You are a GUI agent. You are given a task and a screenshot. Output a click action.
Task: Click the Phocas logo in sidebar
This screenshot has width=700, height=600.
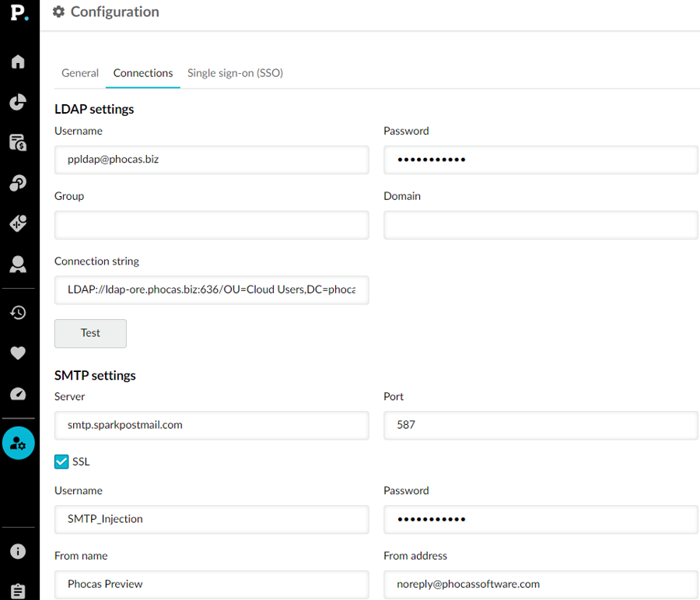18,13
